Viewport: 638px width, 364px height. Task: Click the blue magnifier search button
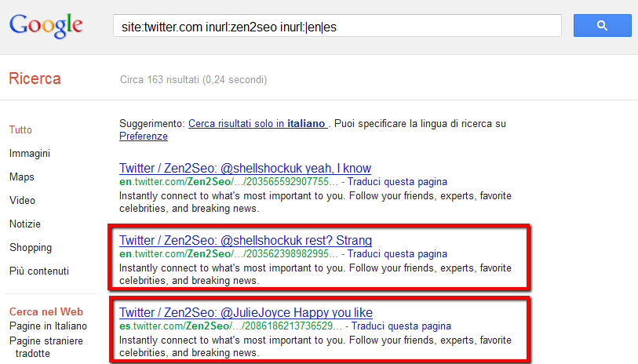coord(602,26)
